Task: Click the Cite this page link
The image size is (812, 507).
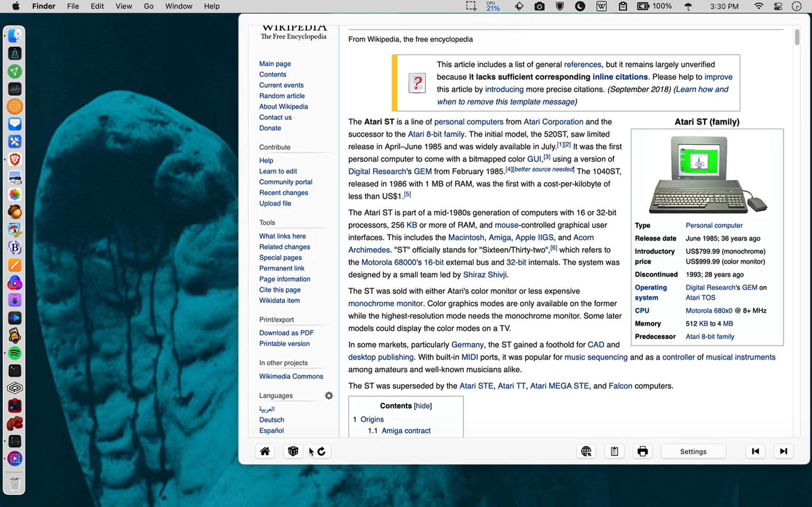Action: pos(280,290)
